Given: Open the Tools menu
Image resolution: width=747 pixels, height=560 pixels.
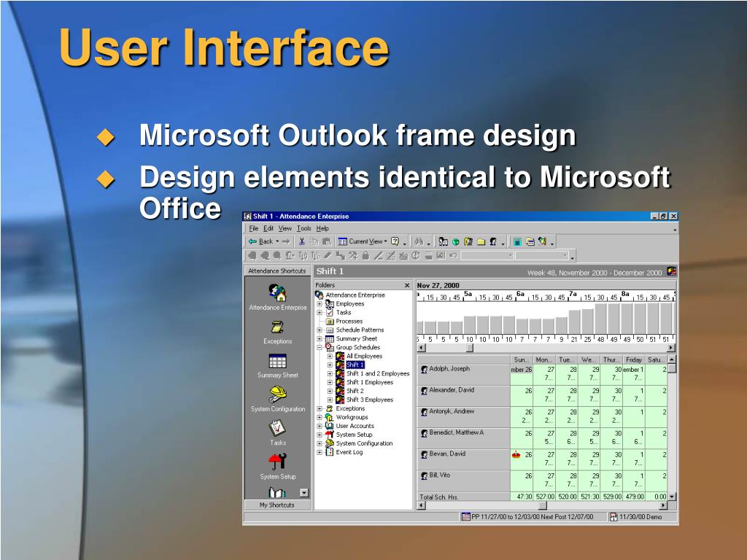Looking at the screenshot, I should [x=304, y=228].
